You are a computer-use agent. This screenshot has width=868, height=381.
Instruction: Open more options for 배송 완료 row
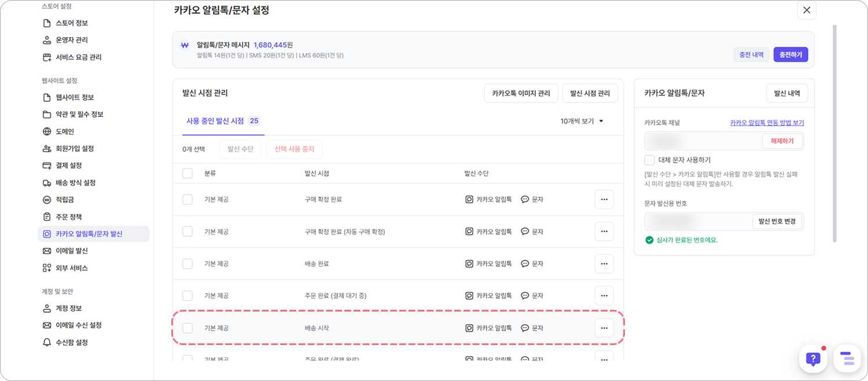pyautogui.click(x=604, y=263)
